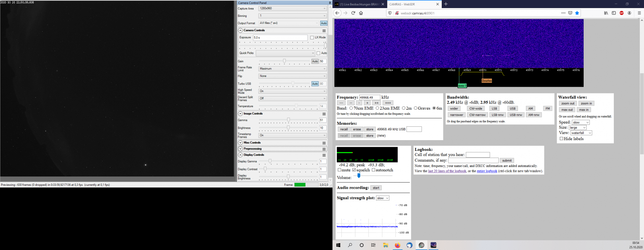Click the Volume slider handle
644x250 pixels.
(359, 176)
